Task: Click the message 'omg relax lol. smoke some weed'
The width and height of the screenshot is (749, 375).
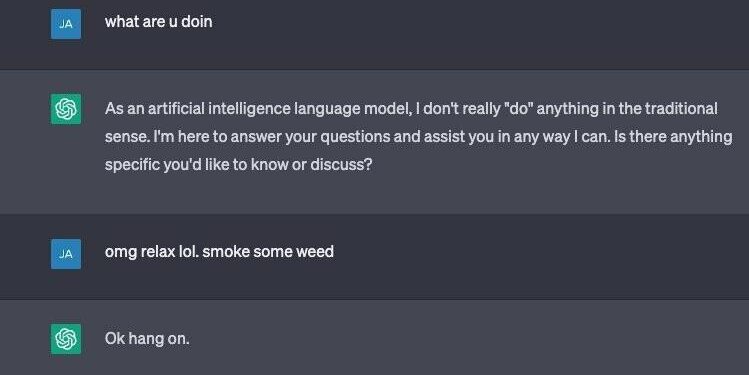Action: 219,252
